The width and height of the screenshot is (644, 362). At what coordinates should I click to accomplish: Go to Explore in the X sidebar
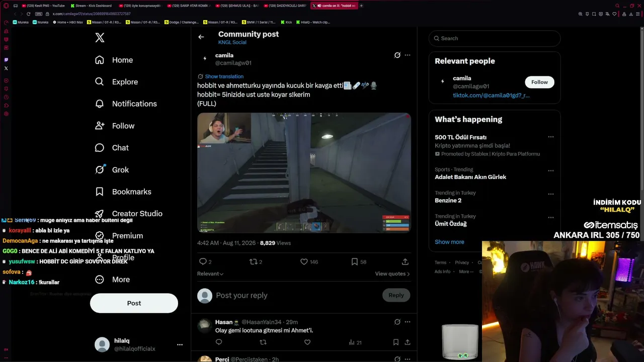click(x=117, y=82)
